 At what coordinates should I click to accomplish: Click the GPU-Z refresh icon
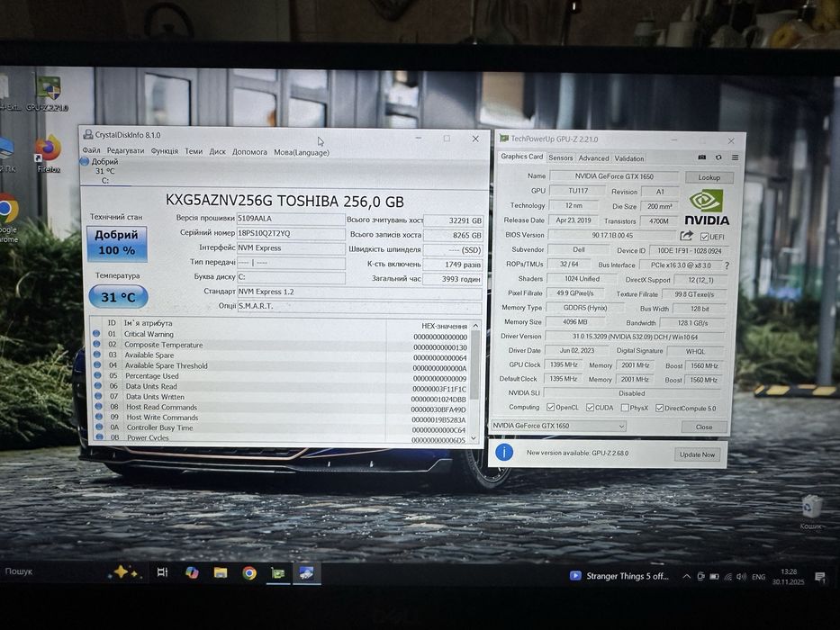(718, 157)
